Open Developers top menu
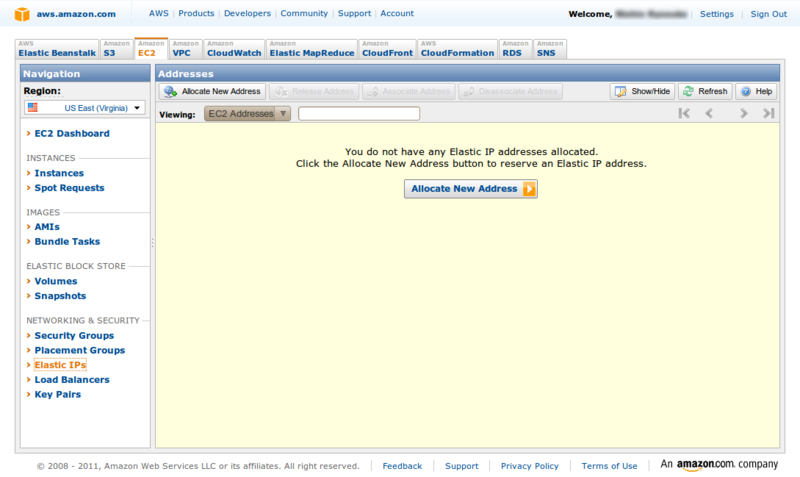800x477 pixels. (247, 13)
